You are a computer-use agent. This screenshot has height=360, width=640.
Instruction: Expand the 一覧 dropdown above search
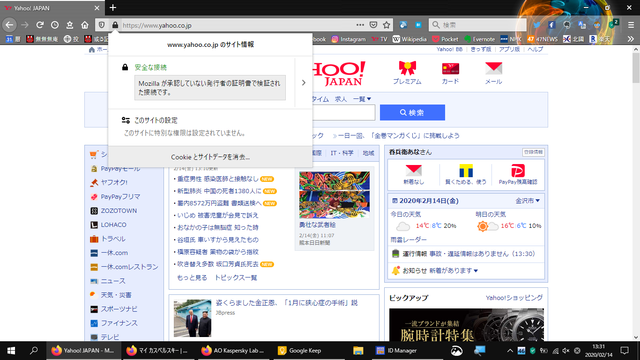pos(362,99)
